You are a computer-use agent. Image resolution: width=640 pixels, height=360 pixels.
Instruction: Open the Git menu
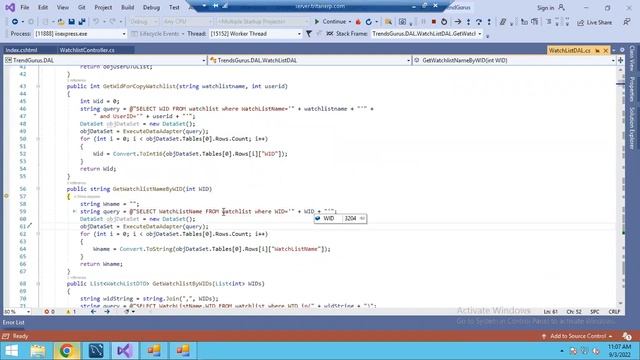(82, 7)
